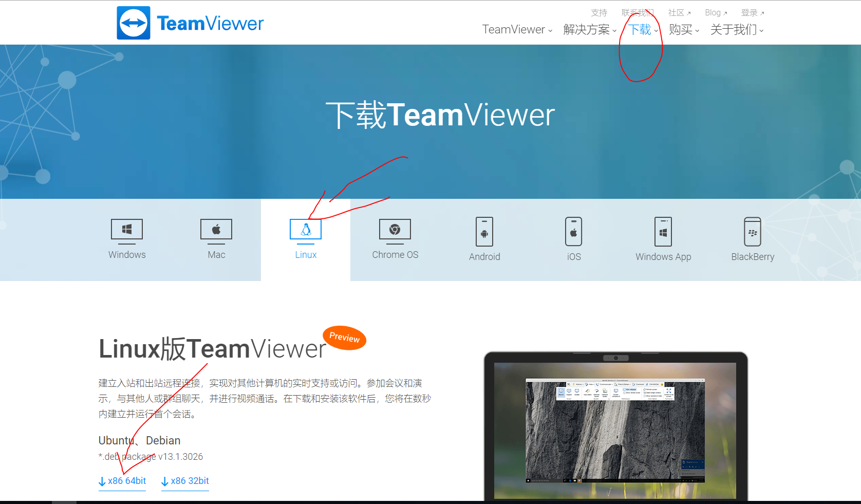Click the x86 32bit download arrow icon
The width and height of the screenshot is (861, 504).
165,481
